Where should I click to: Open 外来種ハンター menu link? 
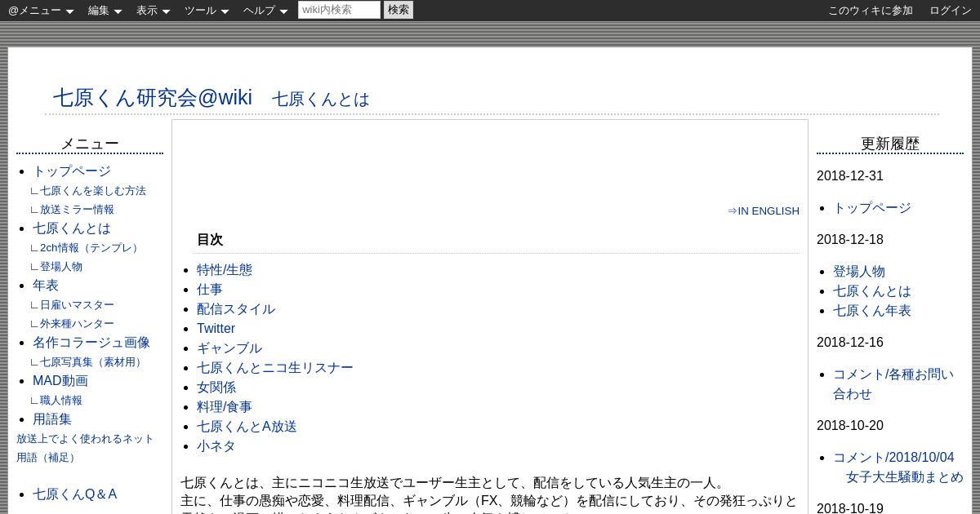77,324
